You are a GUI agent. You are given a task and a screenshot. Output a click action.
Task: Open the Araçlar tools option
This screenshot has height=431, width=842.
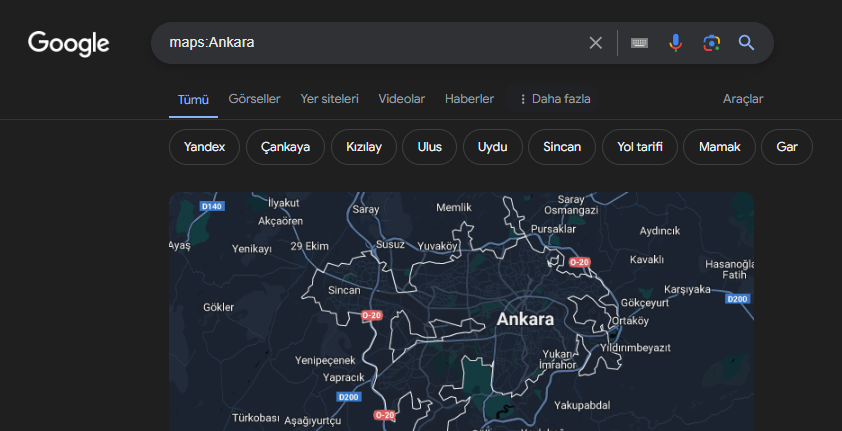(x=743, y=99)
